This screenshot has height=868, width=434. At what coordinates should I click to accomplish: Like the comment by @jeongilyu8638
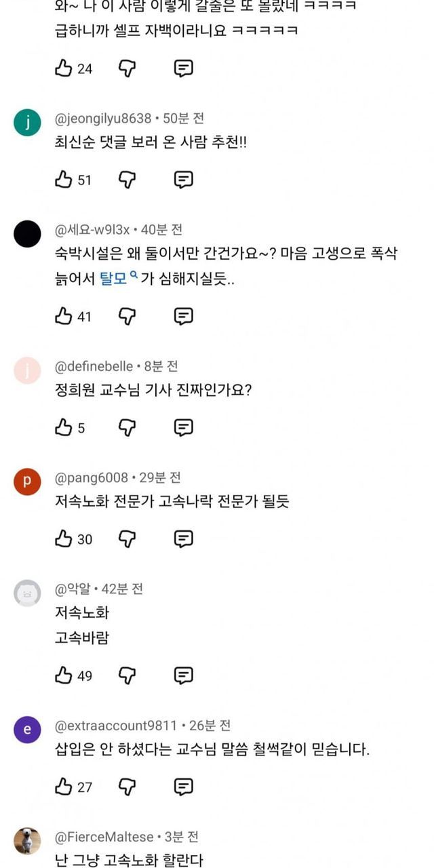click(64, 180)
